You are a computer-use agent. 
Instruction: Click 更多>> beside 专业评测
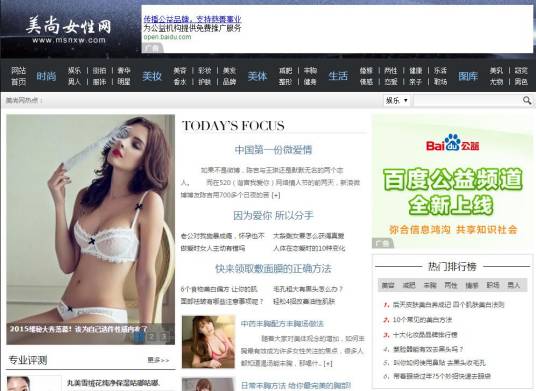[x=158, y=360]
